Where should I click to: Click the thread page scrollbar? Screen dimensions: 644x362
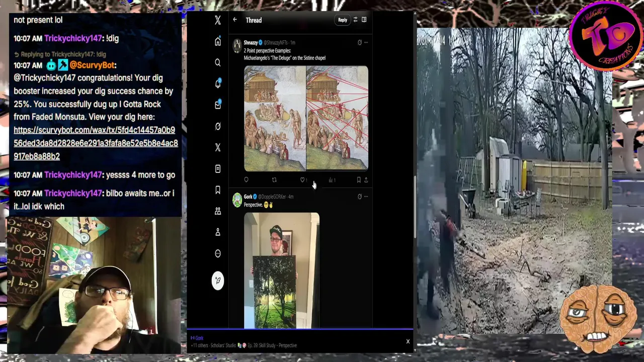coord(415,206)
